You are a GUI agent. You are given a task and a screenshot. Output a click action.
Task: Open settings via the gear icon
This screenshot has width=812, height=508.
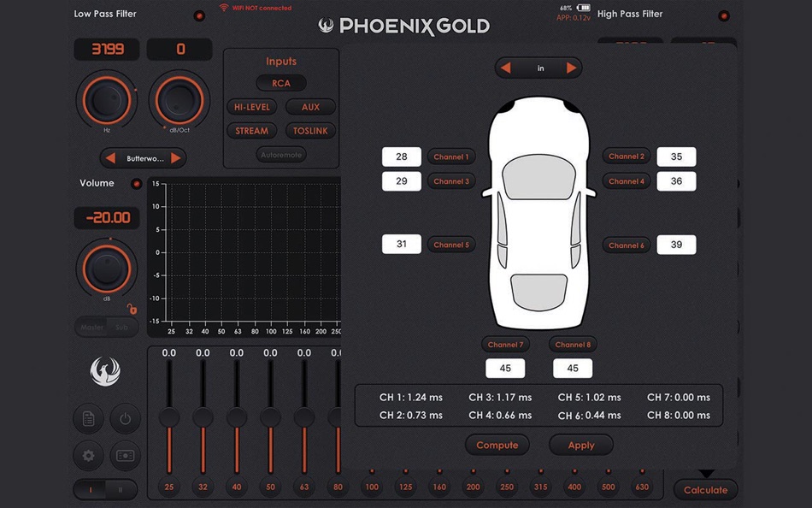click(89, 456)
